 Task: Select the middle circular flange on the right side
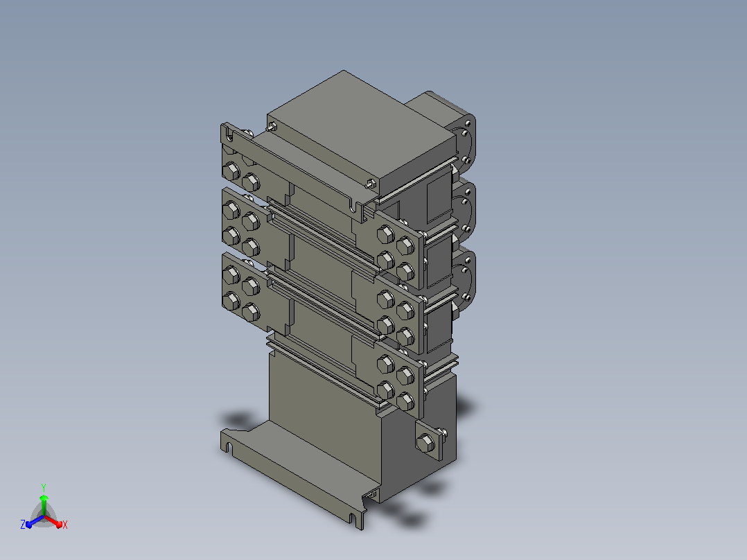coord(464,211)
